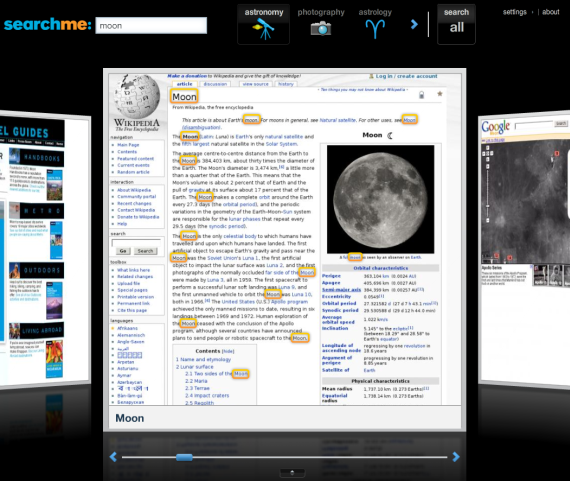The height and width of the screenshot is (481, 570).
Task: Show more categories with right arrow
Action: 414,24
